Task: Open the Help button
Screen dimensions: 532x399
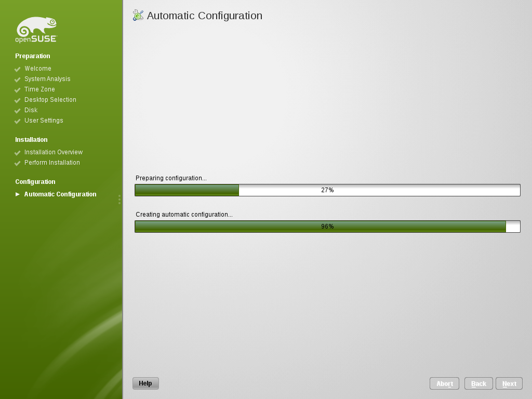Action: (x=145, y=383)
